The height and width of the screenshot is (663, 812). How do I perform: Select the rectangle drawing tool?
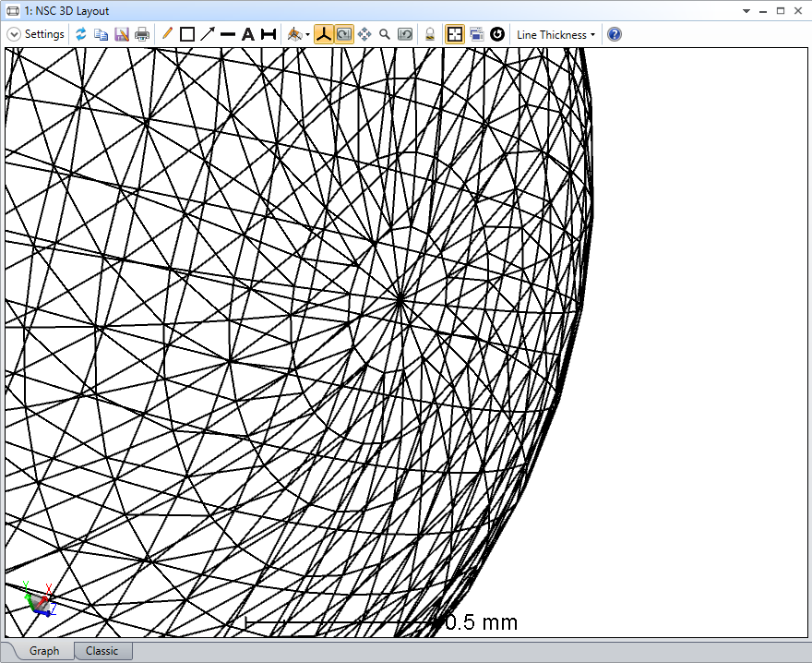click(187, 34)
